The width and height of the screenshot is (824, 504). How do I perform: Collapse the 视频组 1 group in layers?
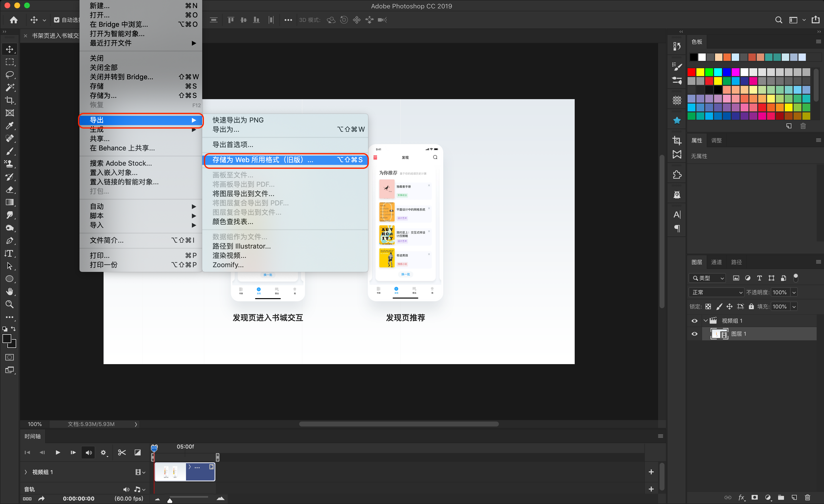tap(705, 321)
